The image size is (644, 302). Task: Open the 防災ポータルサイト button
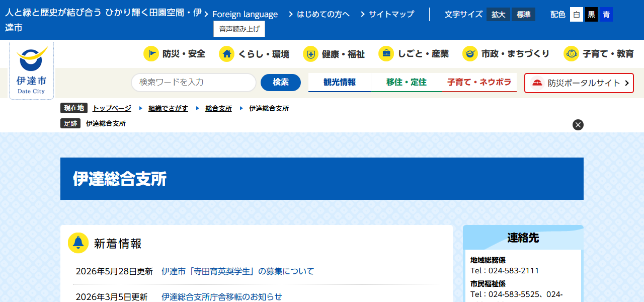tap(579, 83)
